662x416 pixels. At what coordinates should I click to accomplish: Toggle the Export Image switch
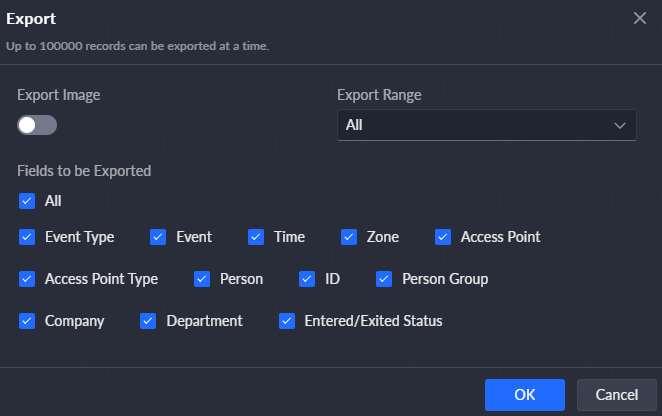point(37,125)
